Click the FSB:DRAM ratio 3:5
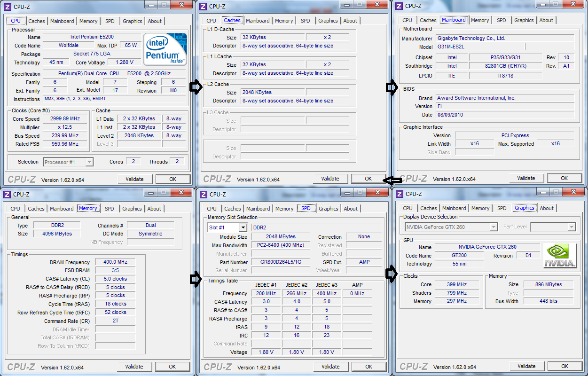This screenshot has height=376, width=588. [116, 271]
